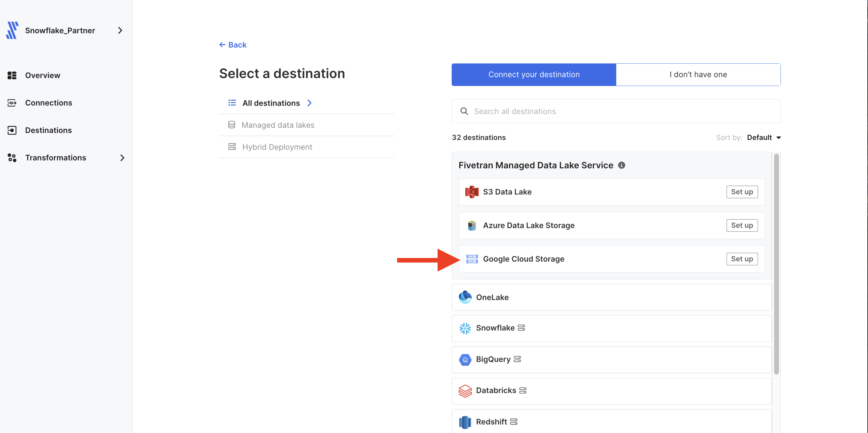Viewport: 868px width, 433px height.
Task: Click the Connections sidebar icon
Action: pos(12,103)
